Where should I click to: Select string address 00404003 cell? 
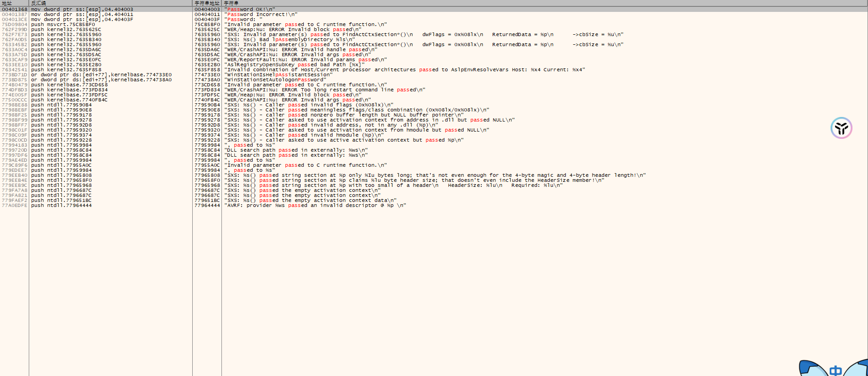[207, 9]
